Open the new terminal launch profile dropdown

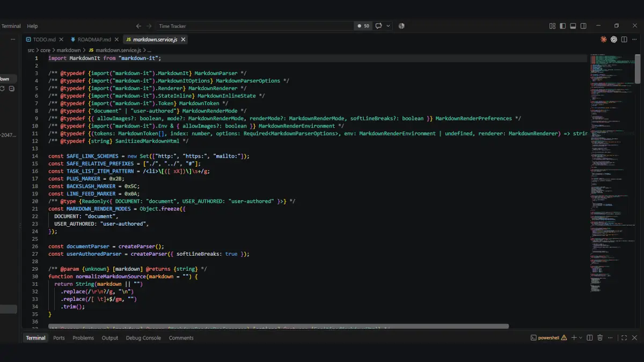581,338
